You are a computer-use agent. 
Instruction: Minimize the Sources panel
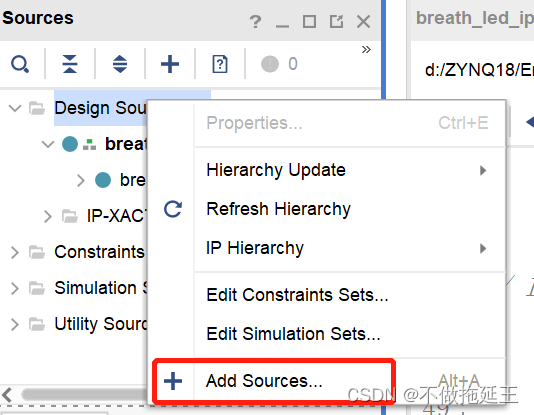282,26
